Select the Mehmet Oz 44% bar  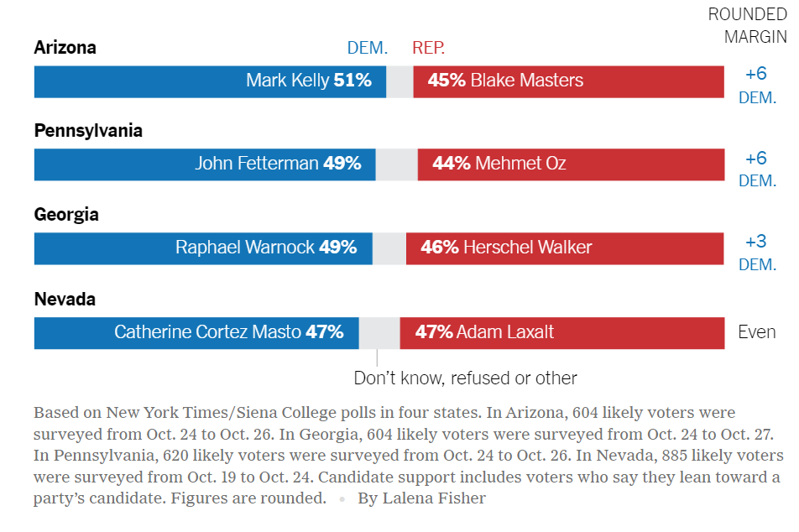(571, 164)
